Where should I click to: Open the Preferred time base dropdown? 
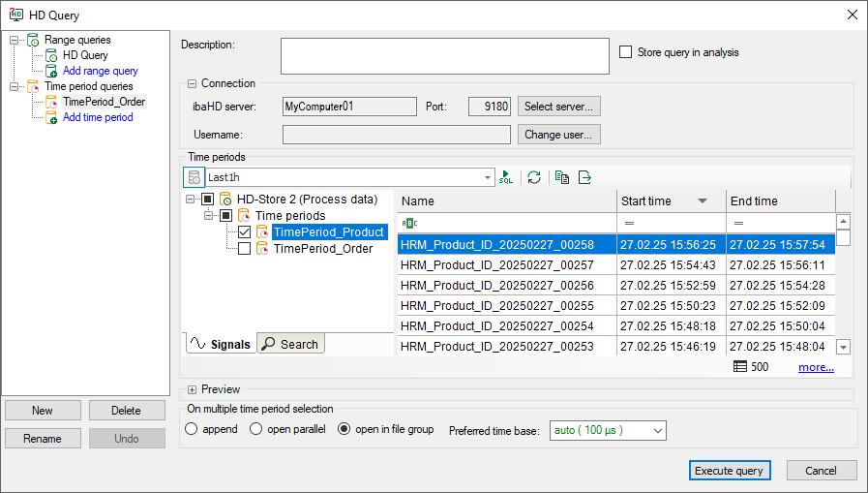(x=657, y=430)
